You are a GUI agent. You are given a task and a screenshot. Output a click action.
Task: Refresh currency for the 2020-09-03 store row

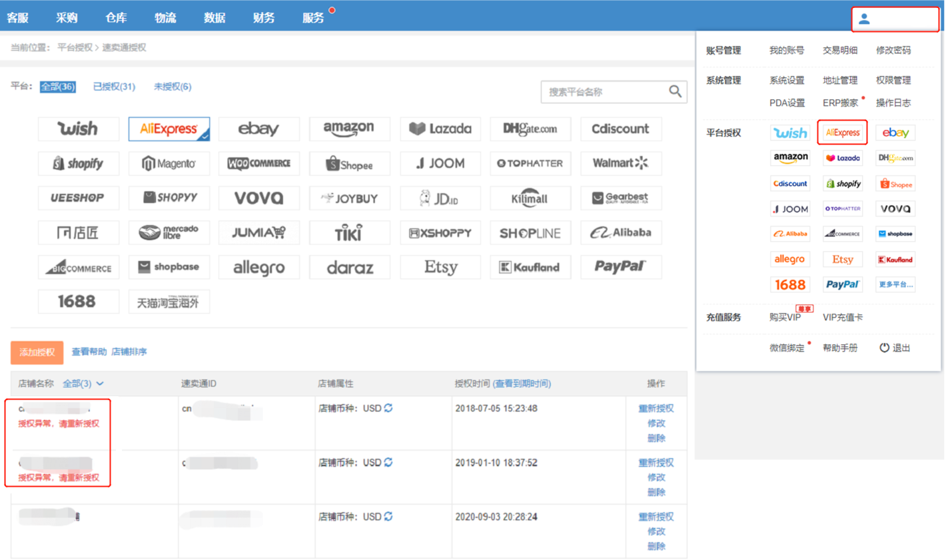click(388, 516)
